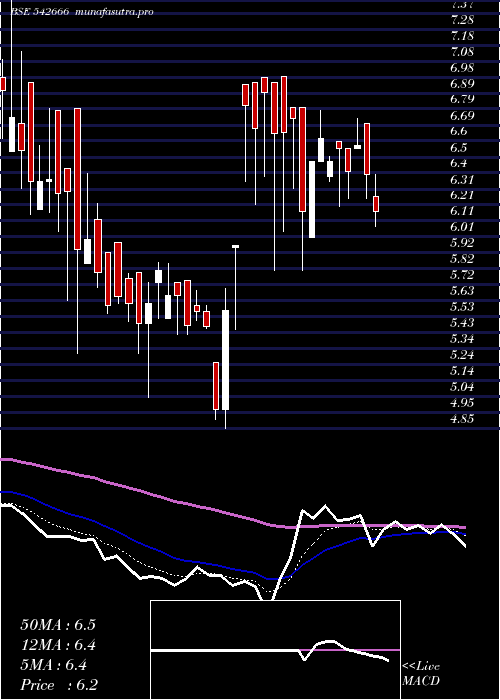Select the 6.11 price axis label

[462, 211]
